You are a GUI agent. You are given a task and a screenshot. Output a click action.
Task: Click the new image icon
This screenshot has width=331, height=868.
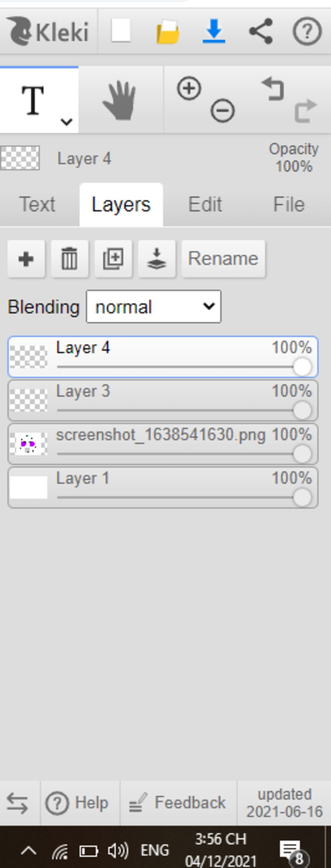pos(121,31)
